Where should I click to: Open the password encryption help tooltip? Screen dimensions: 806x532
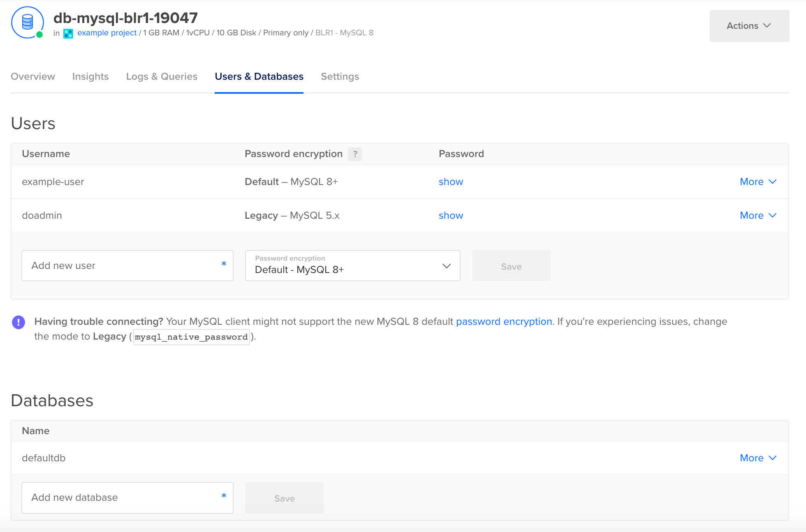[355, 154]
